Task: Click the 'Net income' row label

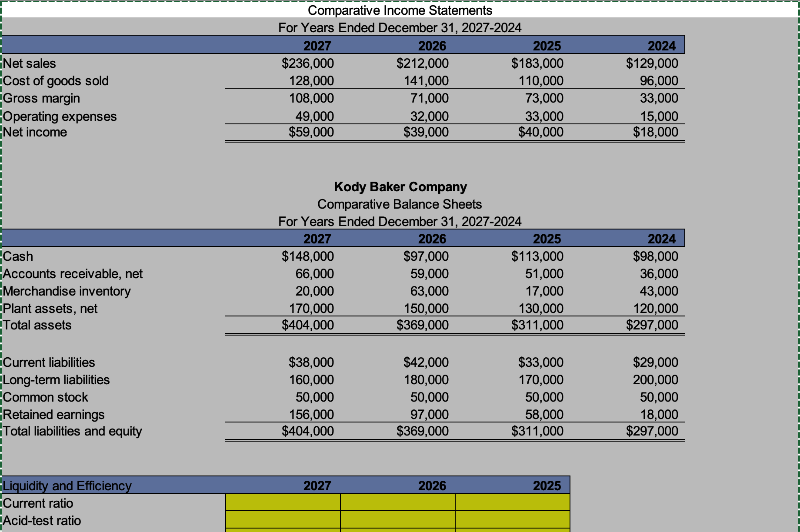Action: (35, 132)
